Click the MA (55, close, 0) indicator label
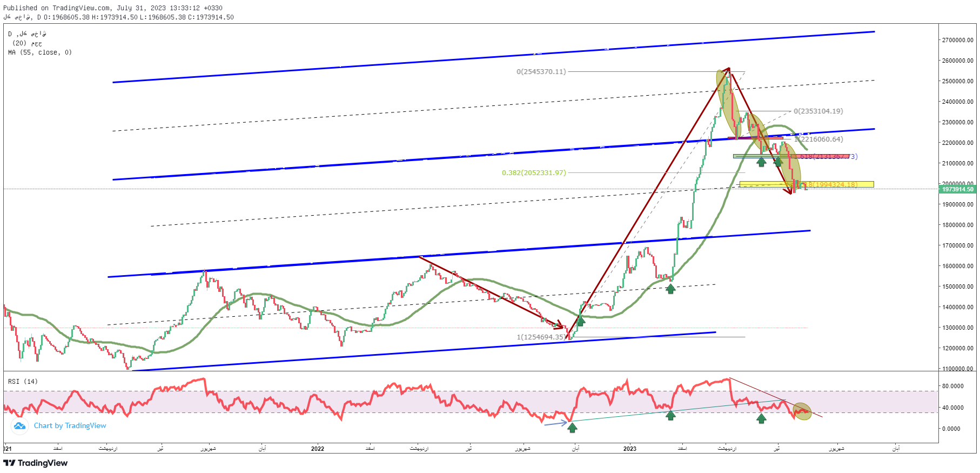Viewport: 980px width, 473px height. [x=40, y=52]
